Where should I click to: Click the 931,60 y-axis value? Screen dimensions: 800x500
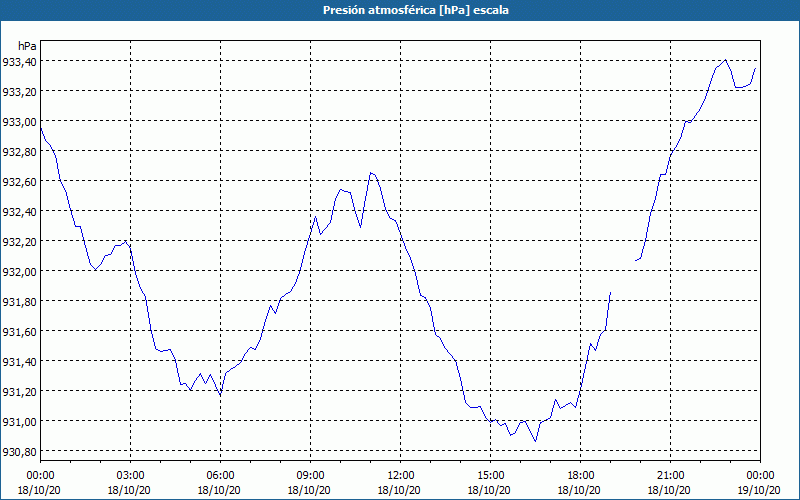(19, 332)
